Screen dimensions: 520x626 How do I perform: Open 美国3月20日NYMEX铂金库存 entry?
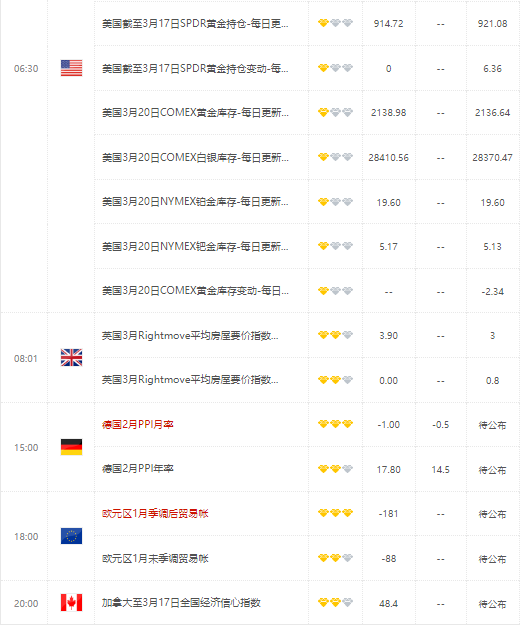pos(195,202)
